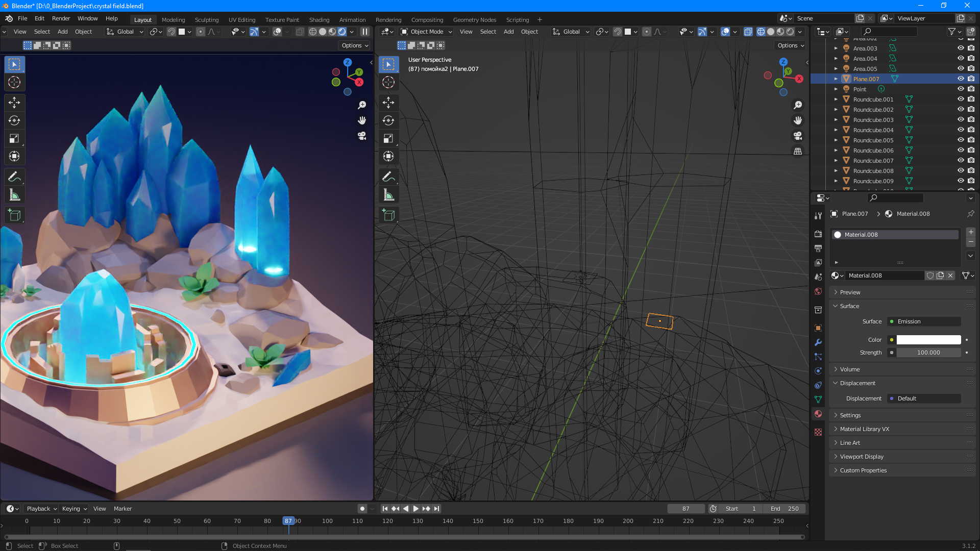
Task: Pick the Annotate tool in right viewport
Action: tap(388, 177)
